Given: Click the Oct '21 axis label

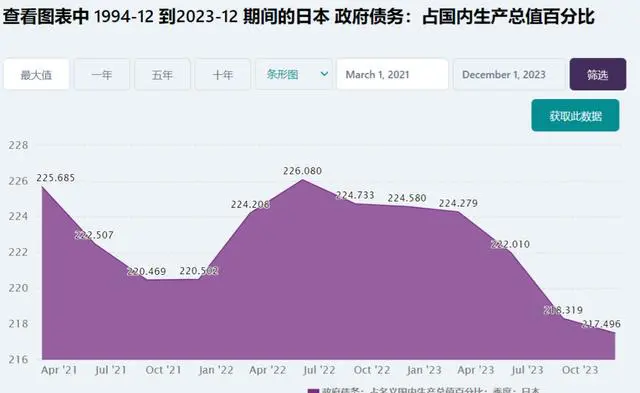Looking at the screenshot, I should pyautogui.click(x=163, y=370).
